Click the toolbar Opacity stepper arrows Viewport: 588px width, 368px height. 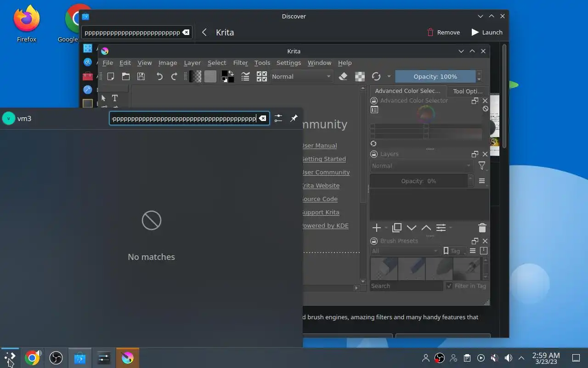coord(480,76)
